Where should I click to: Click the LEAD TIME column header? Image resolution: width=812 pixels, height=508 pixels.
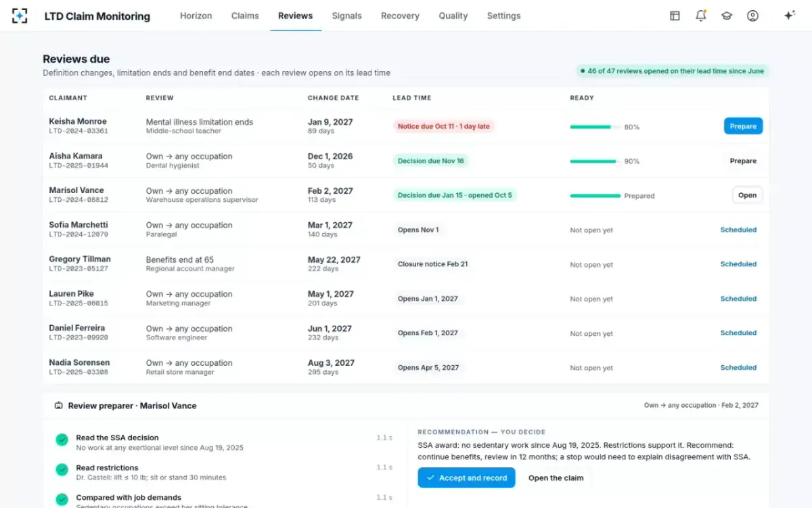point(411,98)
